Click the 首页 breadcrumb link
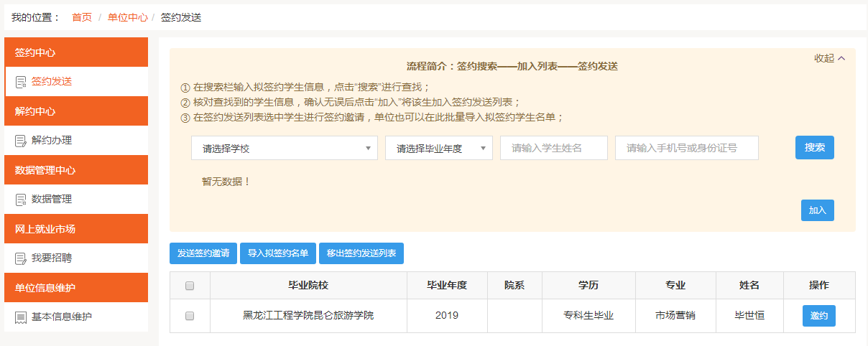This screenshot has height=346, width=868. 82,17
